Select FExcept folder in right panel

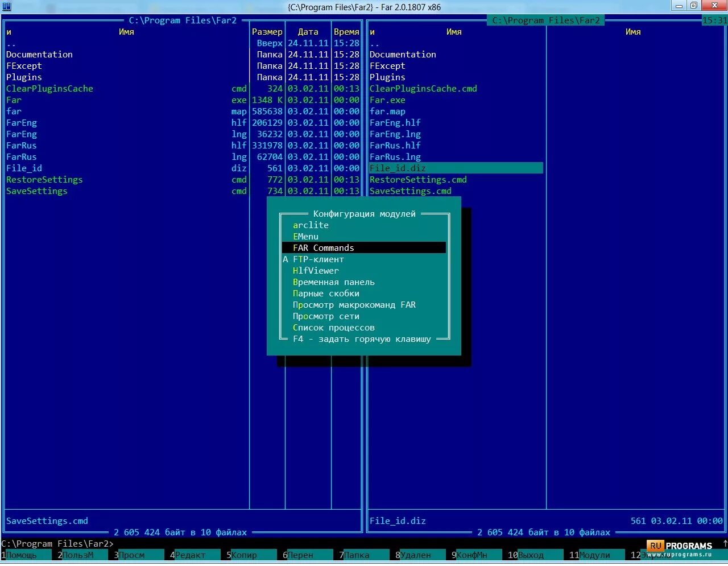click(x=387, y=66)
